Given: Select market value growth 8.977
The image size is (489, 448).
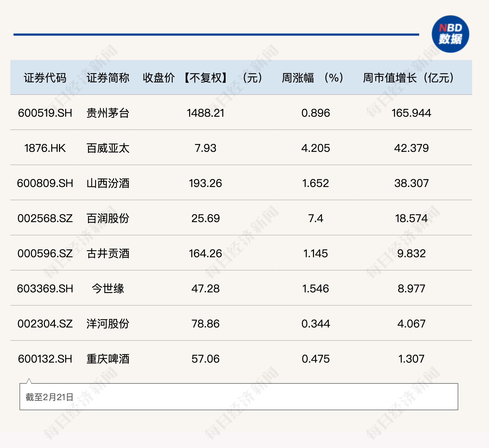Looking at the screenshot, I should coord(411,289).
